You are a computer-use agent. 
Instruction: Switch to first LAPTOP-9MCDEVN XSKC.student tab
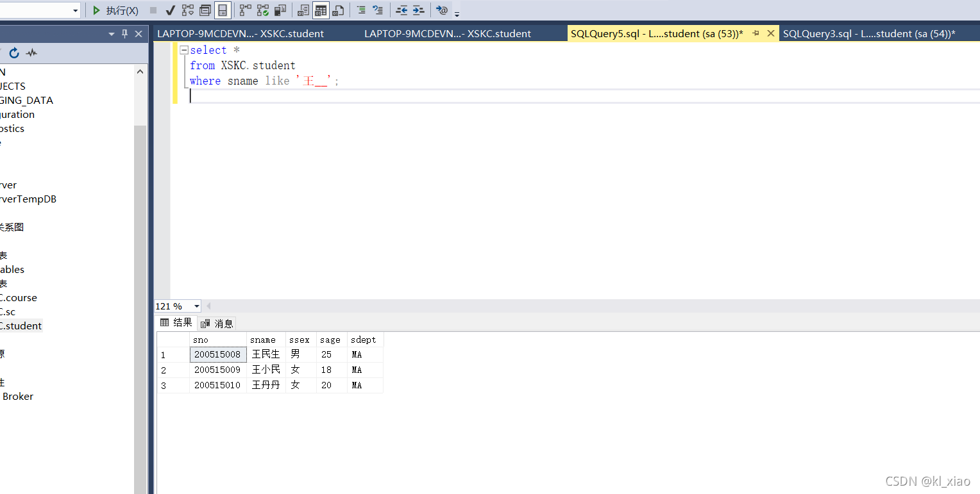coord(241,34)
